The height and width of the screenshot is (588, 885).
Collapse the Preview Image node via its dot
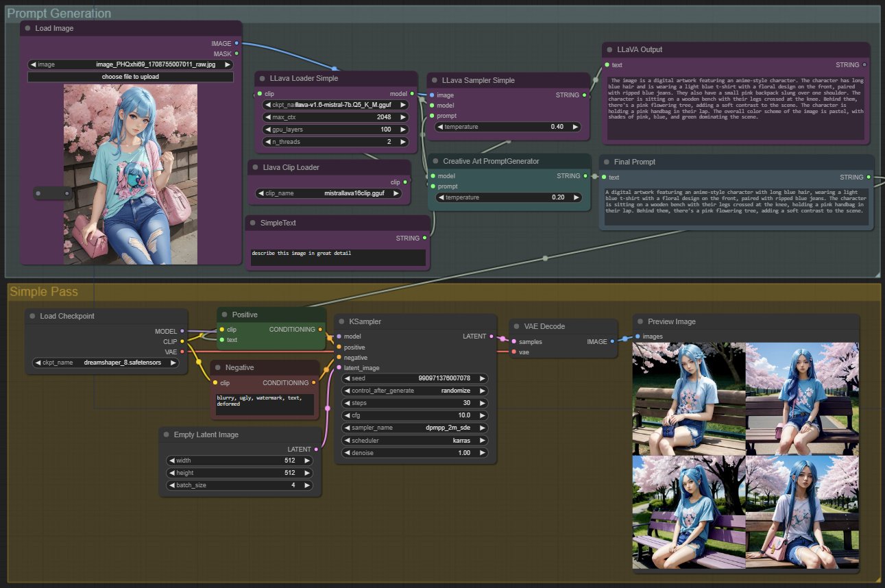click(x=640, y=321)
